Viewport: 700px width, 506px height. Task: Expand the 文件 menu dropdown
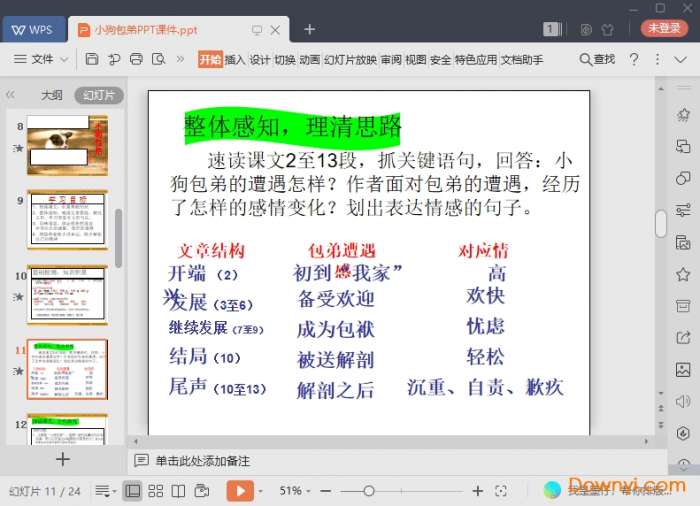coord(42,60)
